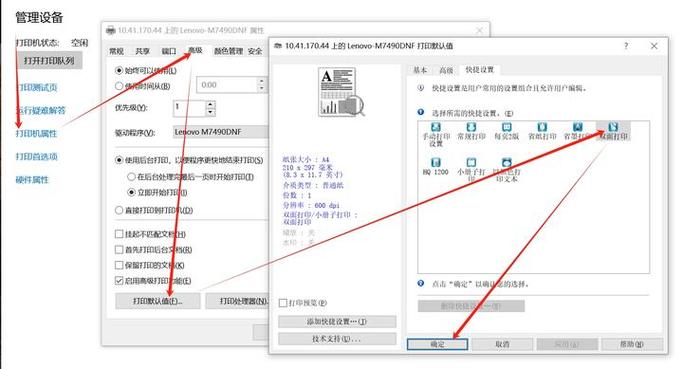Decrease 优先级 with the down arrow

[210, 112]
